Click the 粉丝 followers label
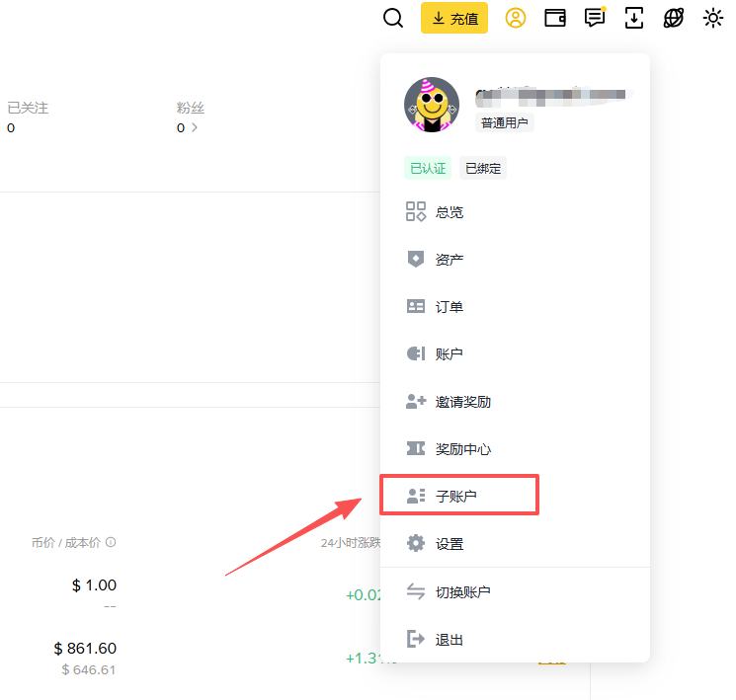 click(190, 108)
